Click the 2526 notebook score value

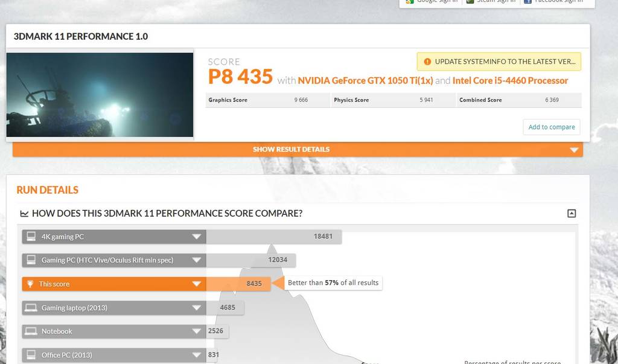(215, 331)
